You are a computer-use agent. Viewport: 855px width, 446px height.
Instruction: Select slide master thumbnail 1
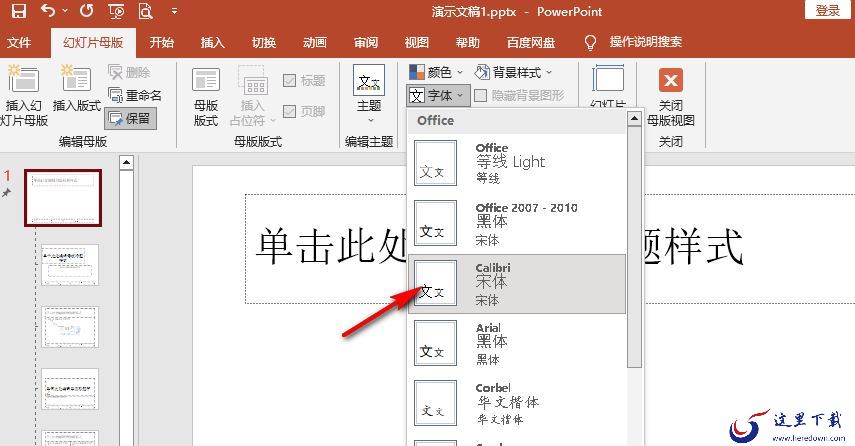click(63, 197)
